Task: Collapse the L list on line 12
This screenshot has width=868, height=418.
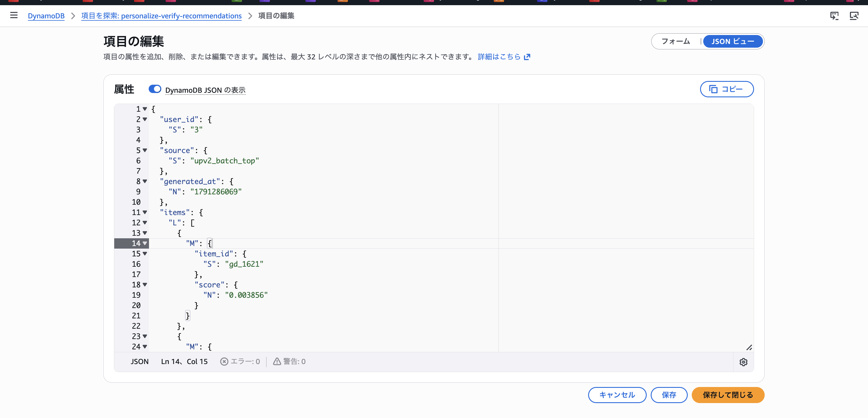Action: 145,222
